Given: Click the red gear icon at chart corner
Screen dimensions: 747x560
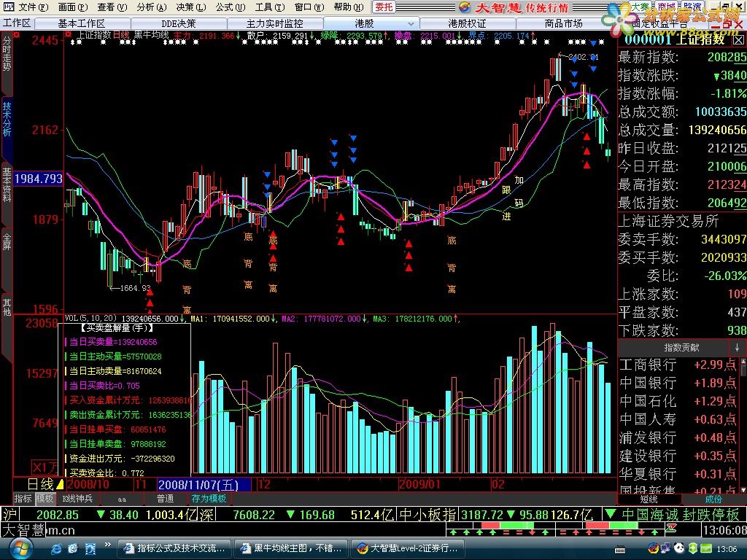Looking at the screenshot, I should (68, 34).
